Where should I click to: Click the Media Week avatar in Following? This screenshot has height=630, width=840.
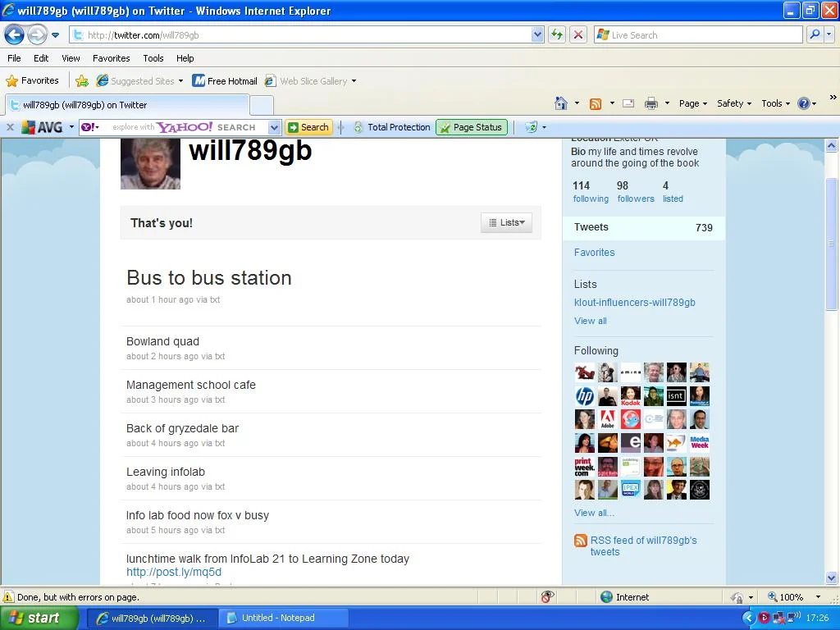coord(700,442)
